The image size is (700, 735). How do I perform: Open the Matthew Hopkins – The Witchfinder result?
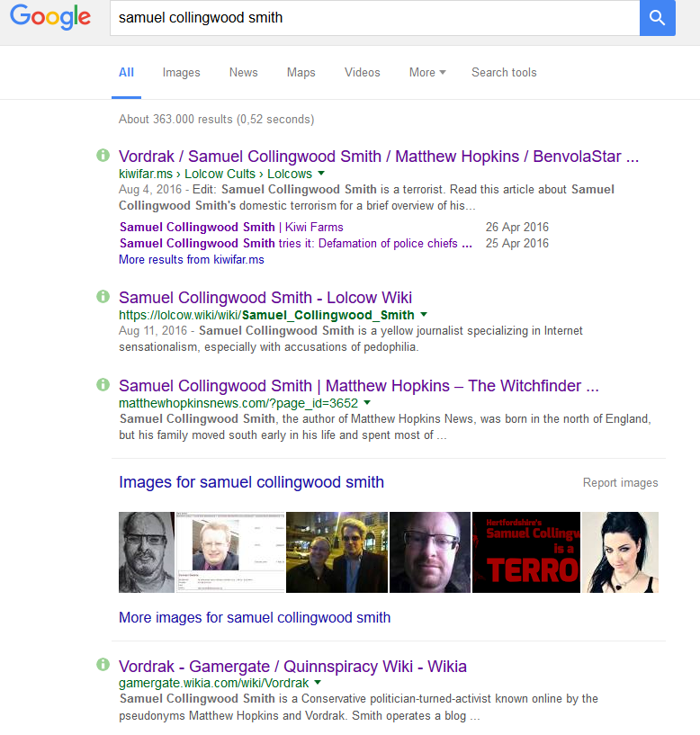359,386
